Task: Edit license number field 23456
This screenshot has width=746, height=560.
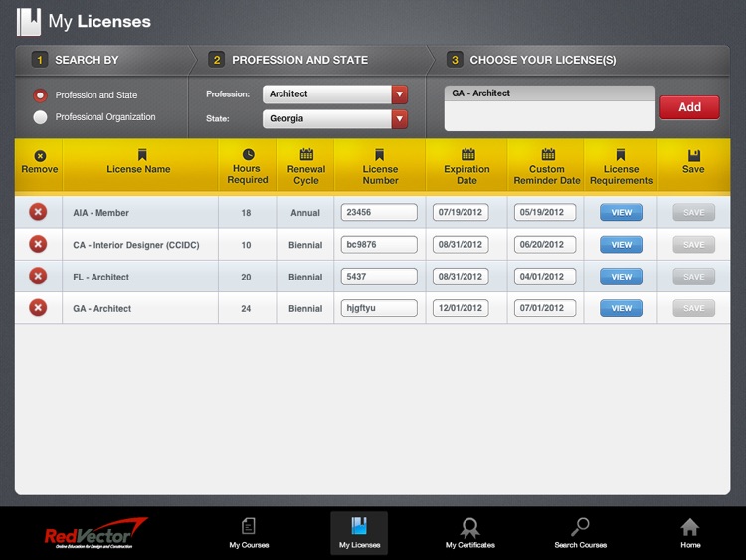Action: pyautogui.click(x=379, y=212)
